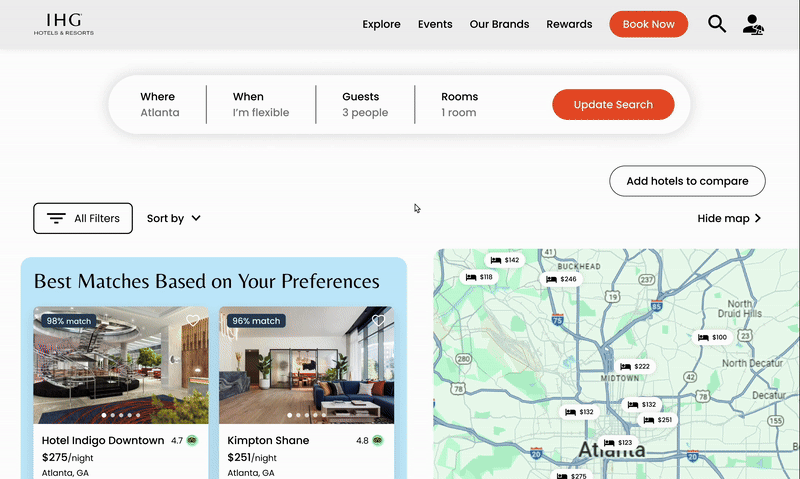Click the filter lines icon in All Filters
The image size is (800, 479).
(x=56, y=218)
